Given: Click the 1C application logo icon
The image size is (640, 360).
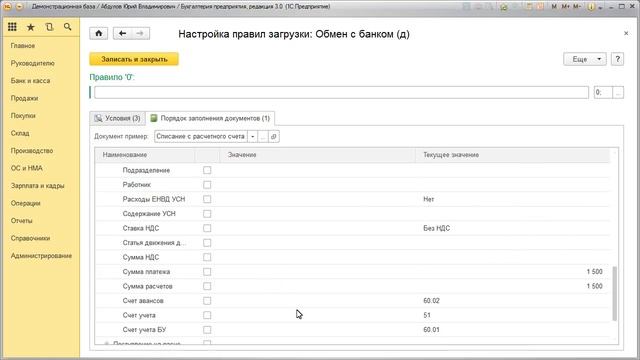Looking at the screenshot, I should 7,7.
